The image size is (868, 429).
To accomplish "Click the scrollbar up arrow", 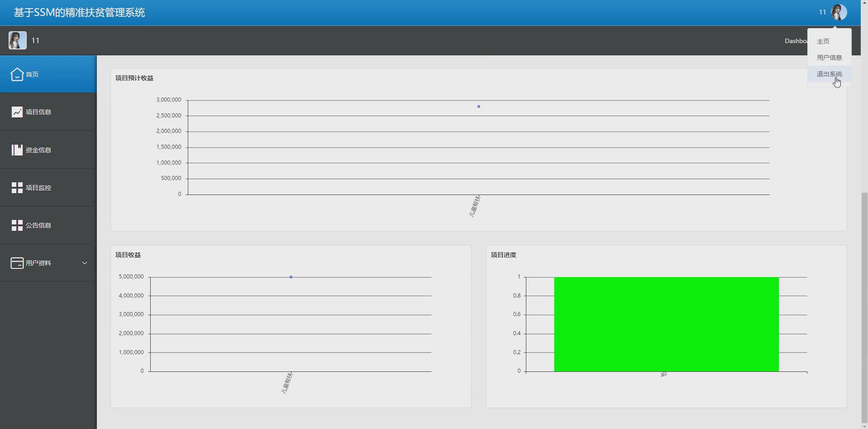I will tap(864, 4).
